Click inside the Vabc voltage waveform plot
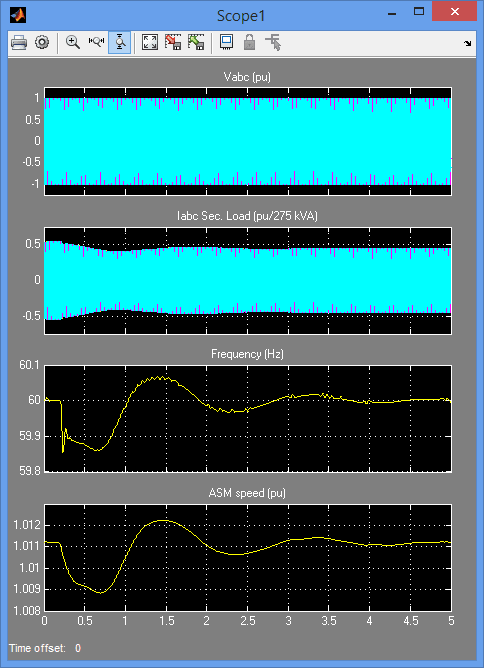Screen dimensions: 484x668 click(x=248, y=141)
